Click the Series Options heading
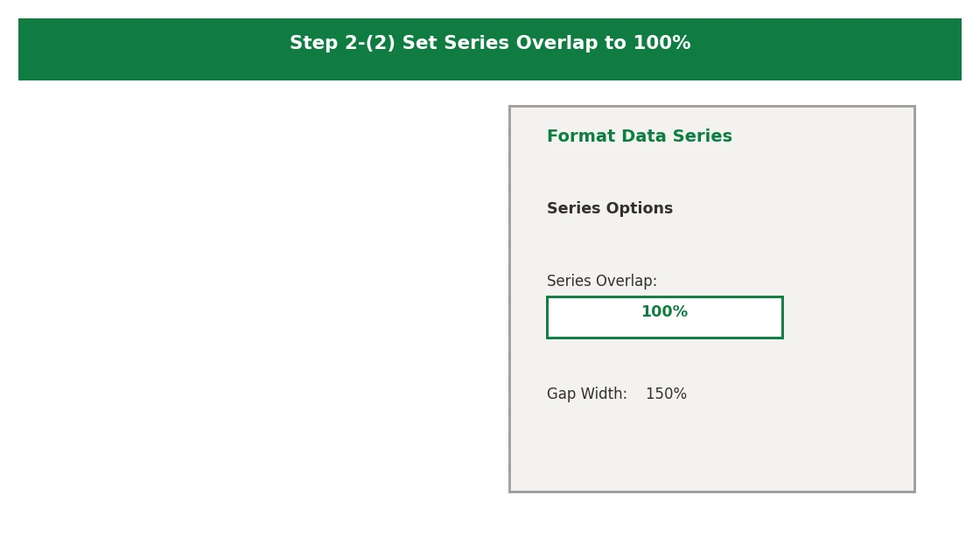The image size is (980, 551). pos(609,208)
